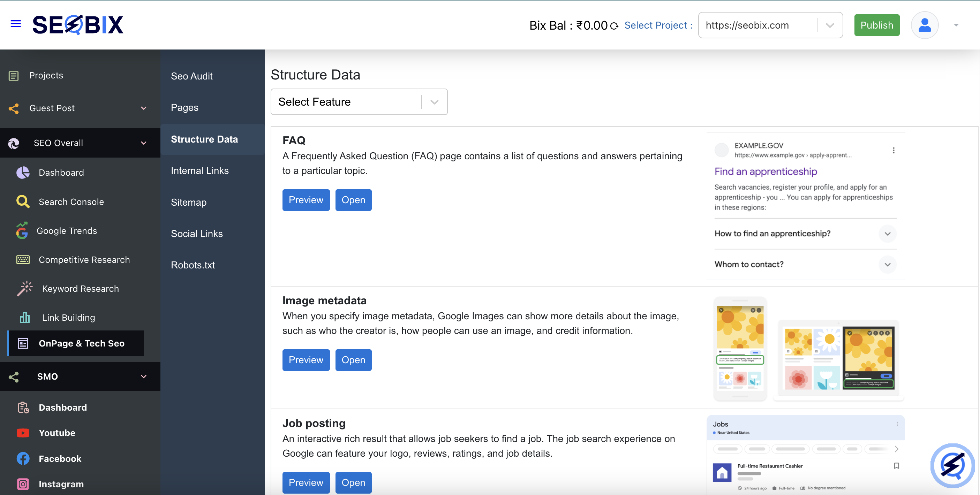Click 'Find an apprenticeship' link

[766, 172]
